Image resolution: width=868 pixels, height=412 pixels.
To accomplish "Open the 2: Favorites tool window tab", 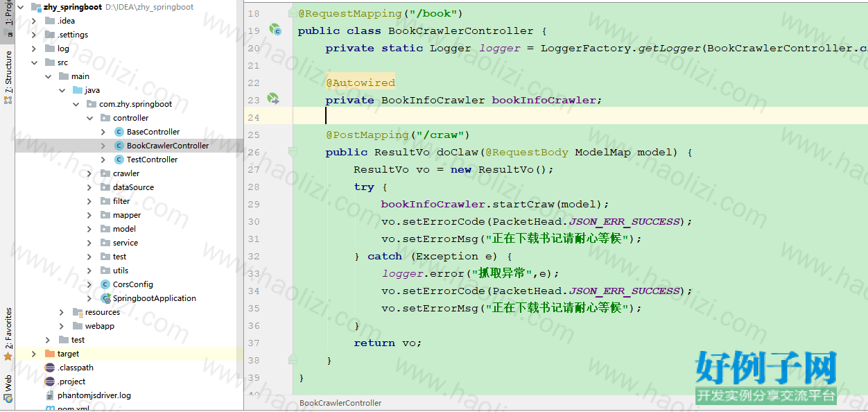I will [x=8, y=334].
